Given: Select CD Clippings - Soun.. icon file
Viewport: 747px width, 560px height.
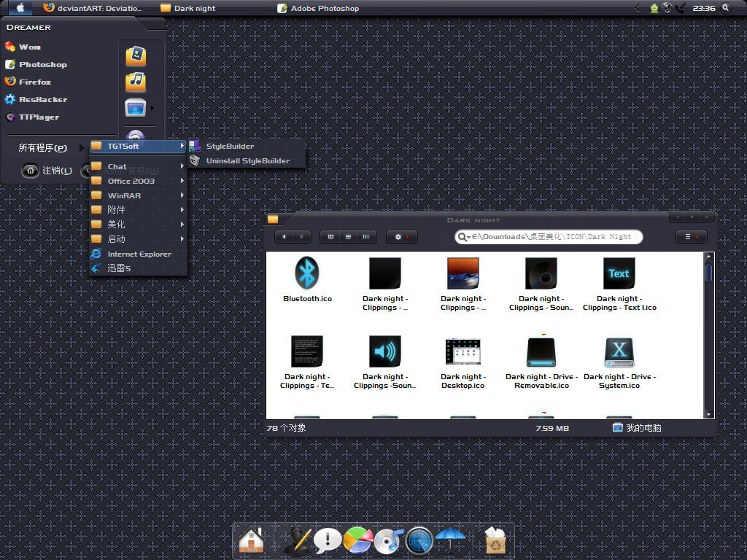Looking at the screenshot, I should (541, 284).
